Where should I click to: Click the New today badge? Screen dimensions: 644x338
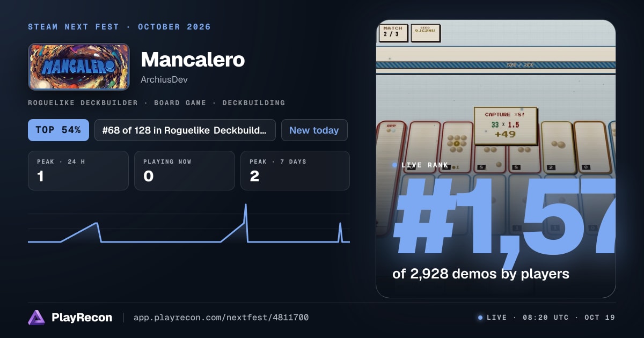click(x=314, y=130)
